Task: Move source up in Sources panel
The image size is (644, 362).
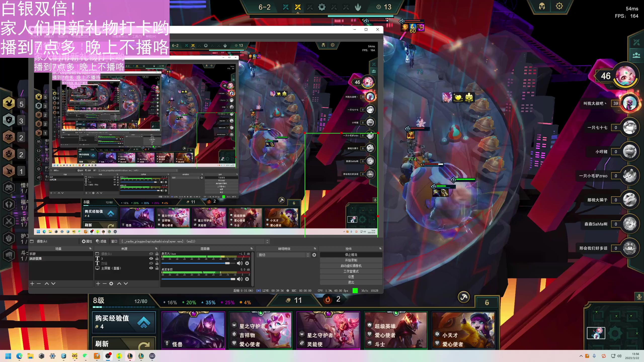Action: (x=119, y=284)
